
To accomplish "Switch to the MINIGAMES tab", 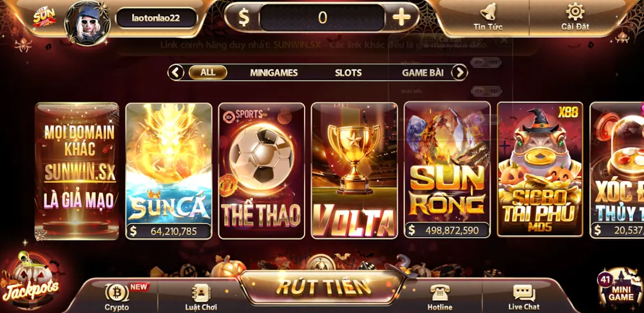I will click(x=274, y=73).
